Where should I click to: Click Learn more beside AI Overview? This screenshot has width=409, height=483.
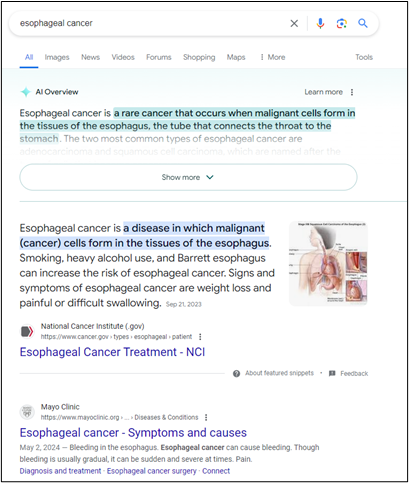click(323, 92)
